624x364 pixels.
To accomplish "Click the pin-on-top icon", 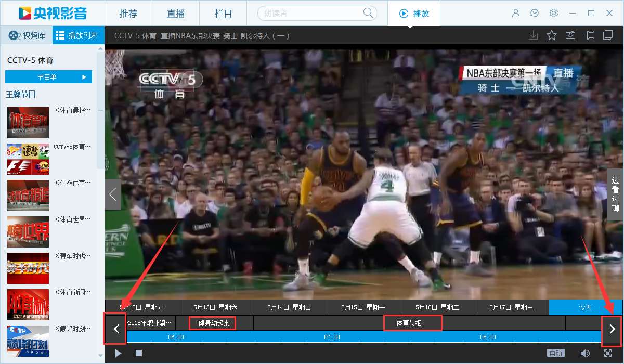I will point(589,35).
